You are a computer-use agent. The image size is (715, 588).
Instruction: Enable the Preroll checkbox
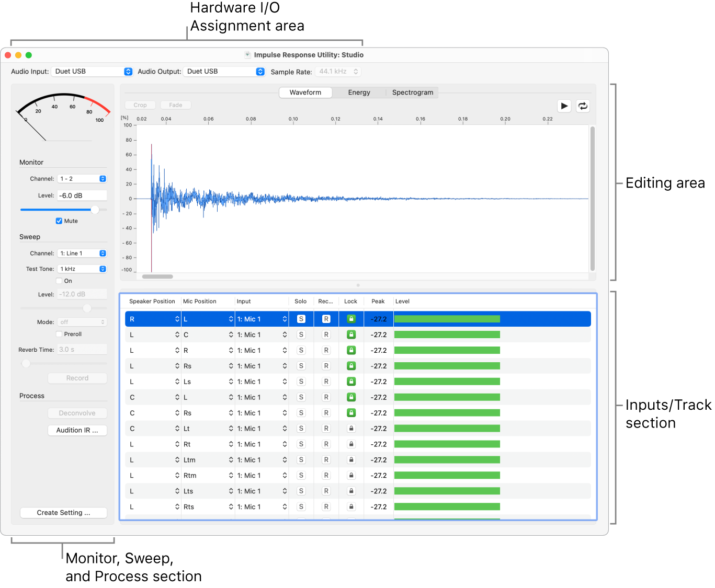click(59, 335)
